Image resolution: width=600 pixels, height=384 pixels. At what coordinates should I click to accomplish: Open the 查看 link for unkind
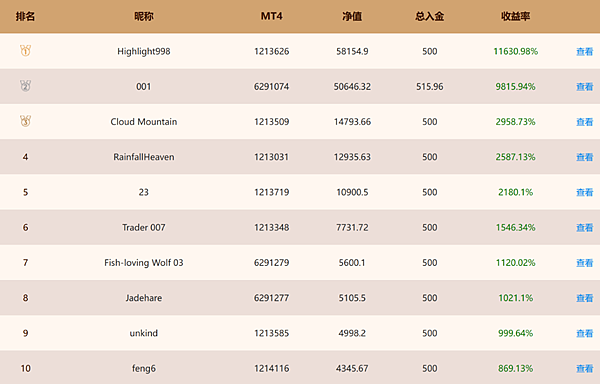(x=584, y=333)
